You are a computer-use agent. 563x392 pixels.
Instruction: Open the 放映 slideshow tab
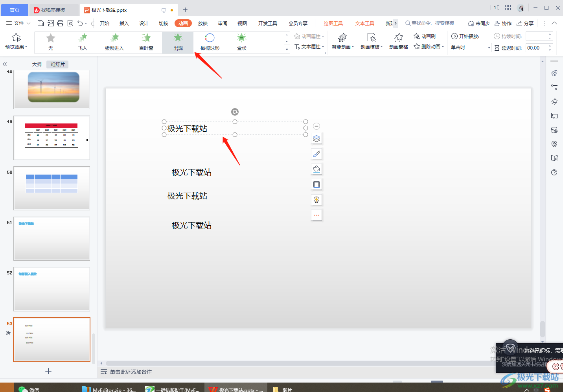tap(203, 23)
